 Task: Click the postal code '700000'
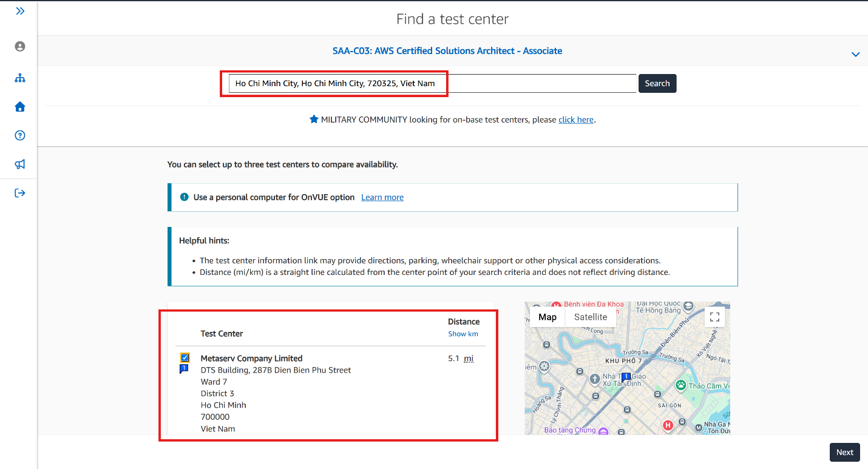pyautogui.click(x=215, y=417)
